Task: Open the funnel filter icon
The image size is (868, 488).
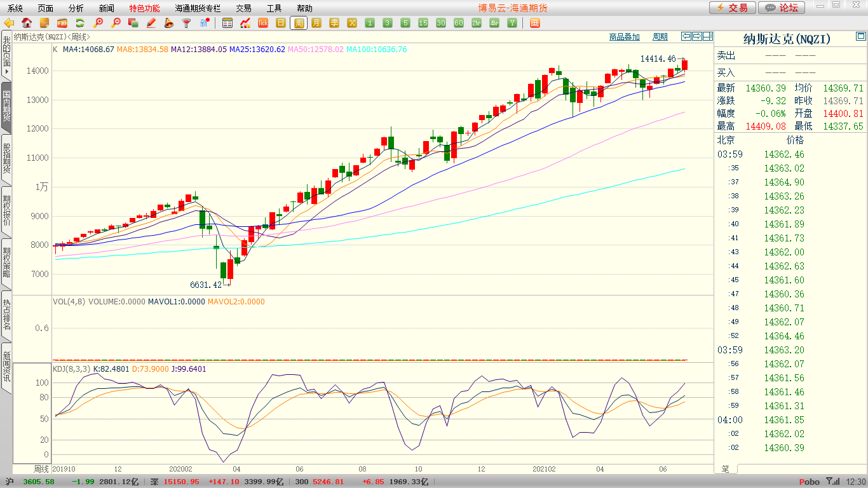Action: coord(187,23)
